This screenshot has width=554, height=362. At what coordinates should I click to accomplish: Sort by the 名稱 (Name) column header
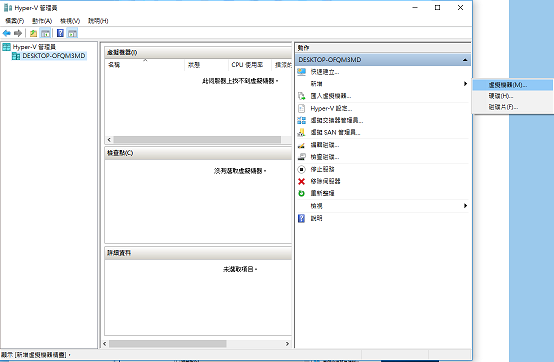click(145, 65)
